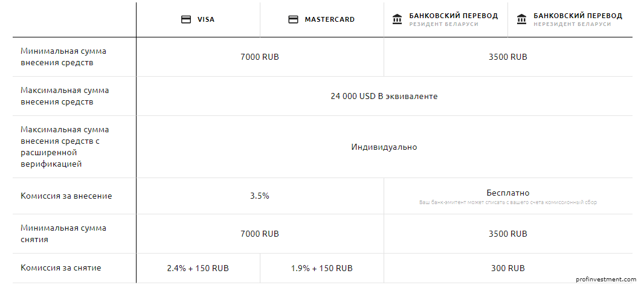
Task: Click the 'Комиссия за снятие' row label
Action: (x=61, y=268)
